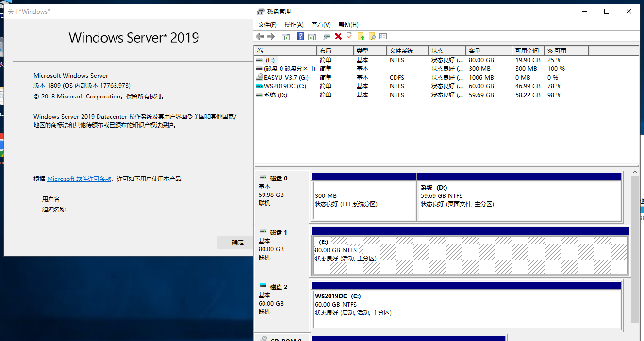Click the 磁盘 2 disk icon in lower pane
The width and height of the screenshot is (644, 341).
(x=263, y=287)
